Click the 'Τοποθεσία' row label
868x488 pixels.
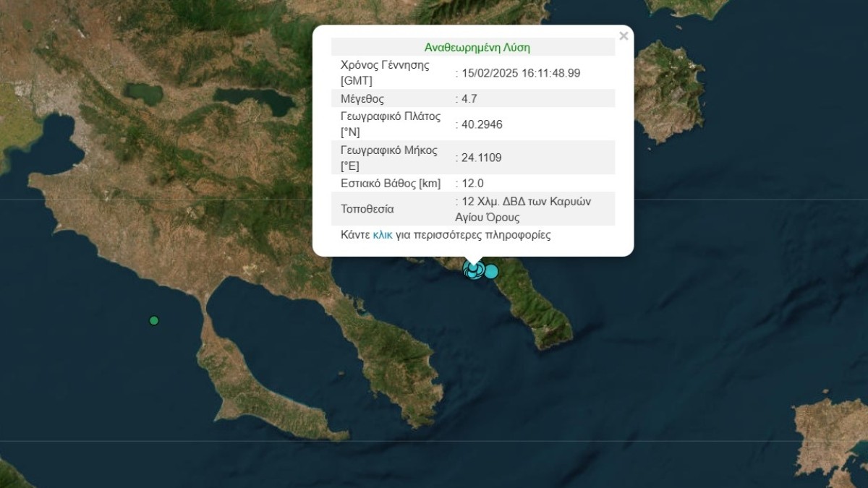(367, 209)
